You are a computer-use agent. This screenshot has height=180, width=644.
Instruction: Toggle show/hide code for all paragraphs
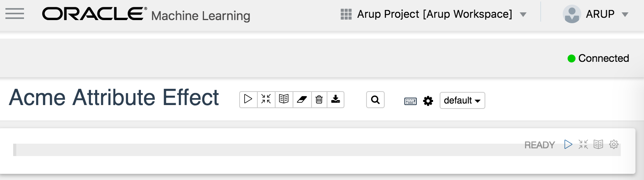266,99
